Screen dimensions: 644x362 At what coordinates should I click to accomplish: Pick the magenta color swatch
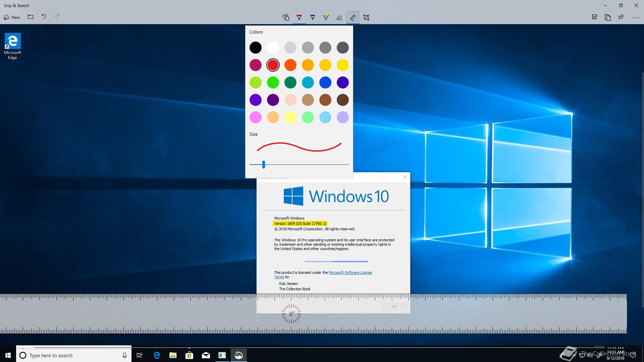point(256,65)
